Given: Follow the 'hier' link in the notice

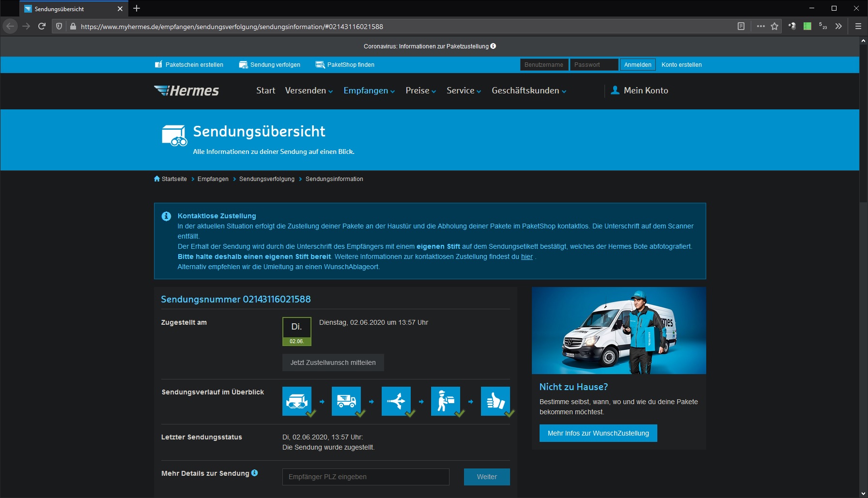Looking at the screenshot, I should [x=527, y=257].
